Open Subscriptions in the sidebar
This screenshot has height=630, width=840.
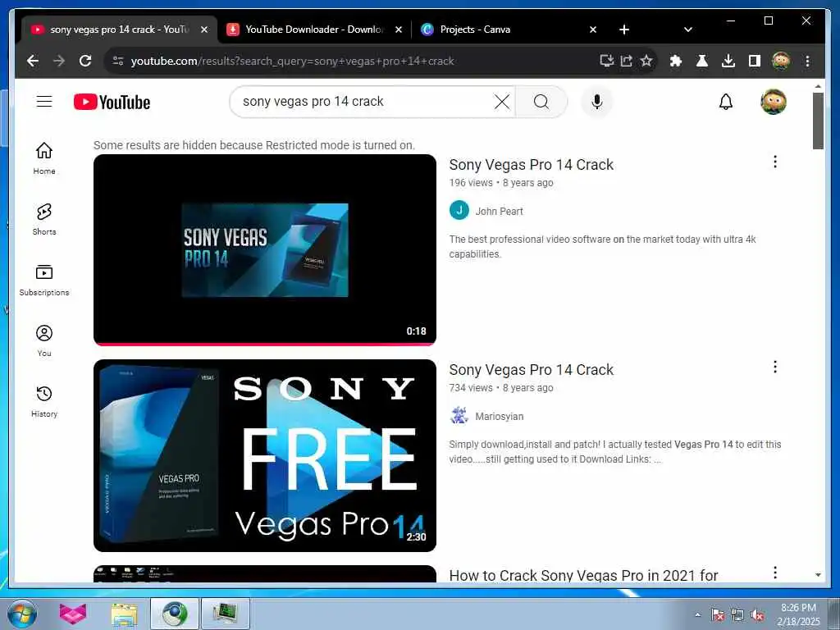pyautogui.click(x=44, y=281)
